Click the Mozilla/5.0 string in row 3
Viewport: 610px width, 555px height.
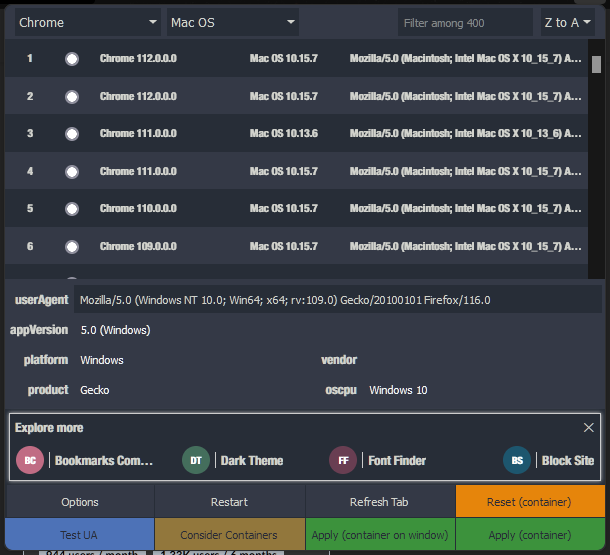point(465,133)
